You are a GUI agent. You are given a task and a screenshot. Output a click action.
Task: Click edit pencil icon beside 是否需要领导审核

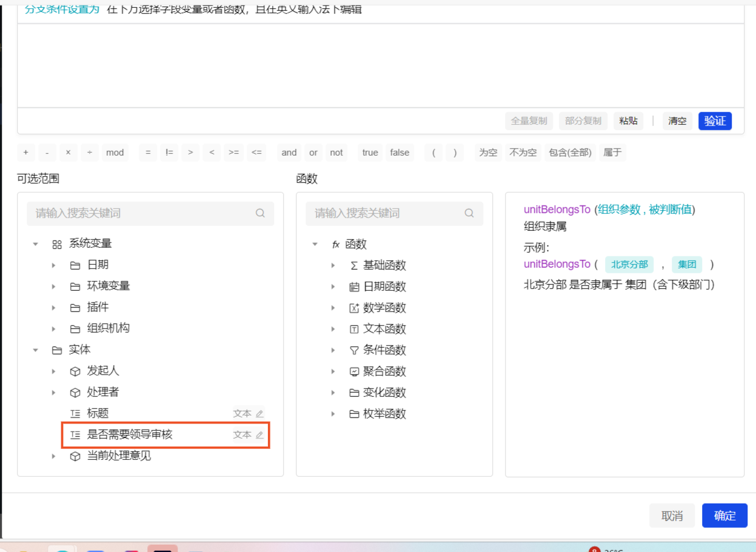(259, 435)
